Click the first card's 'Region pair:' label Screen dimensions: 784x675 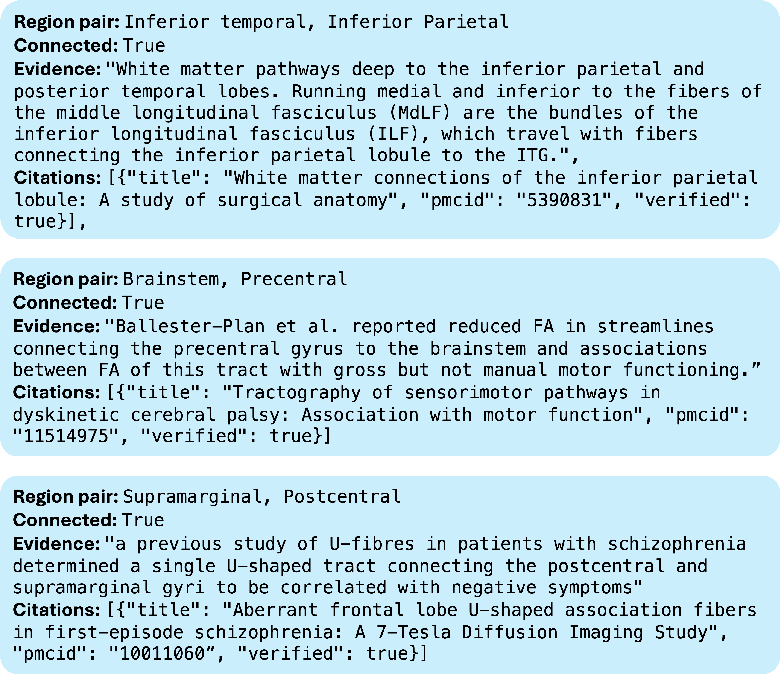click(67, 22)
